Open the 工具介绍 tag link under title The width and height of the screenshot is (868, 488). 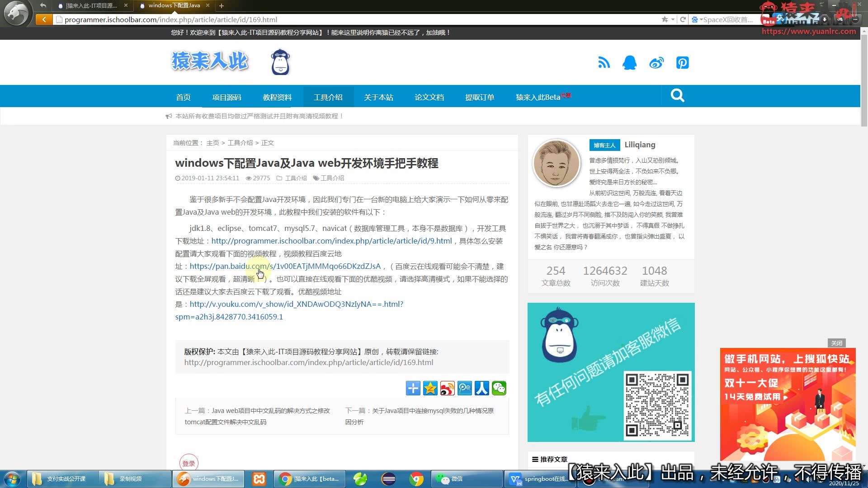click(332, 178)
